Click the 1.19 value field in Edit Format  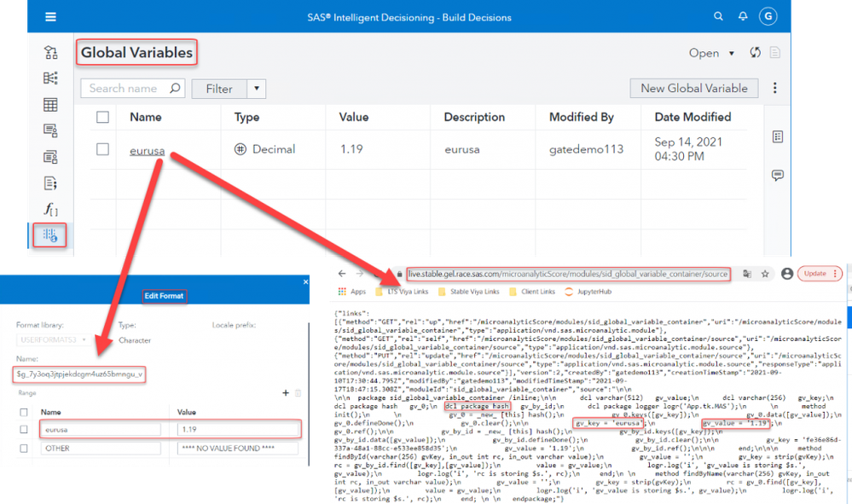pos(238,430)
